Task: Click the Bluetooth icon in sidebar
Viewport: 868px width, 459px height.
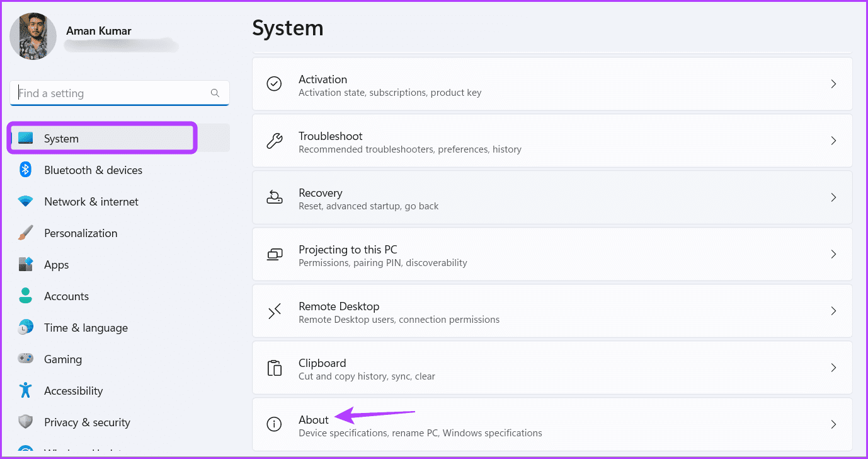Action: point(26,170)
